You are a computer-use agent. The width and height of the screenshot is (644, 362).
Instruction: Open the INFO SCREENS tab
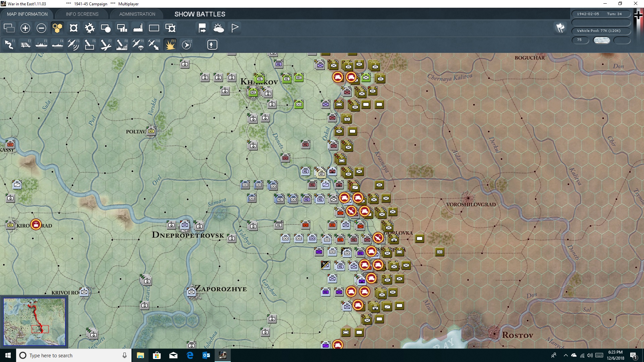point(82,14)
